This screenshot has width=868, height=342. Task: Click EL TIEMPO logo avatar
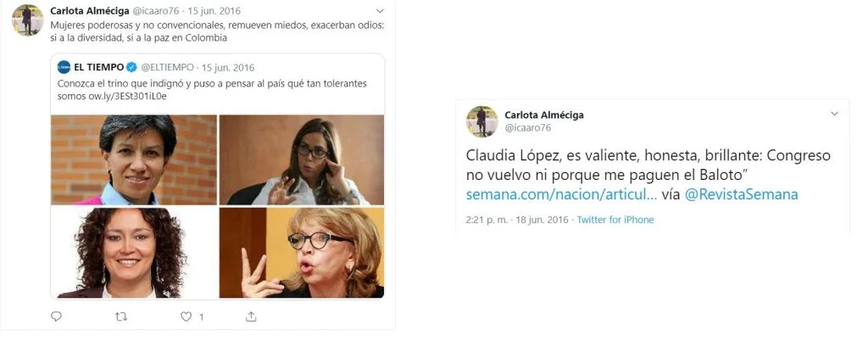(64, 68)
